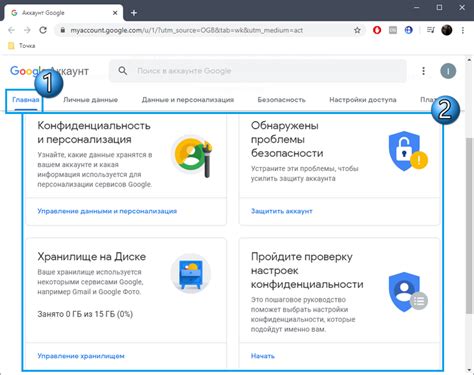The width and height of the screenshot is (474, 375).
Task: Click the Google account avatar in the header
Action: coord(448,71)
